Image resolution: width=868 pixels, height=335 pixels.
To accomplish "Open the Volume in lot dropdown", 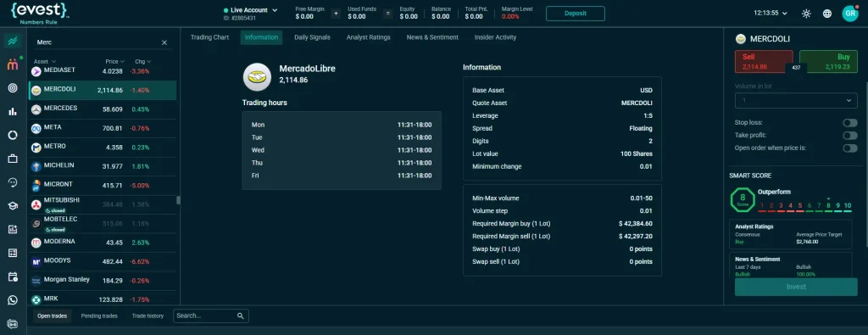I will click(x=796, y=100).
